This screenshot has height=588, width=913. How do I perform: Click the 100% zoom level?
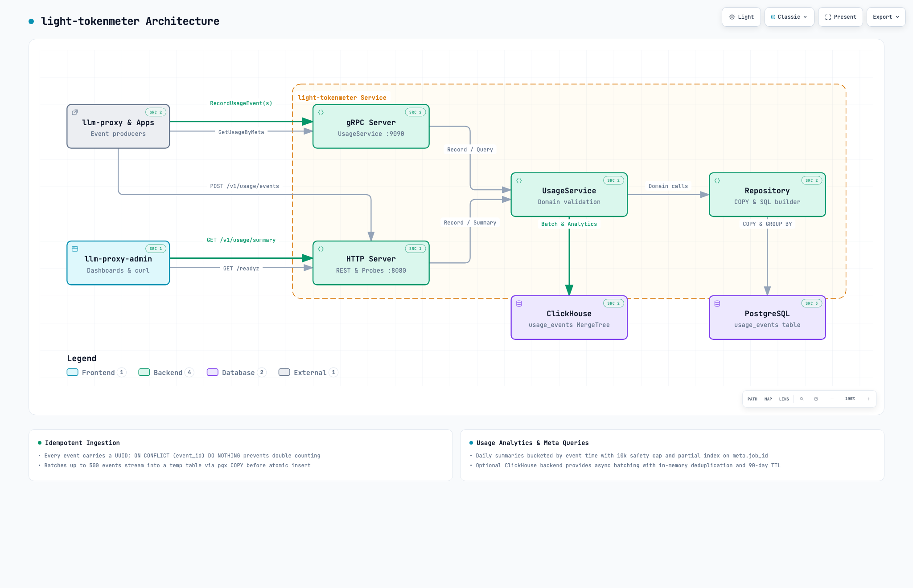click(850, 399)
